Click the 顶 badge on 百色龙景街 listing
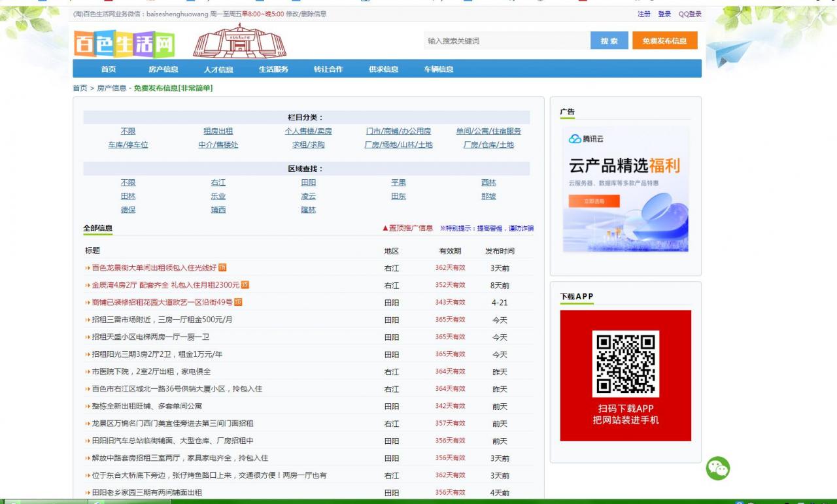This screenshot has height=504, width=837. coord(222,267)
